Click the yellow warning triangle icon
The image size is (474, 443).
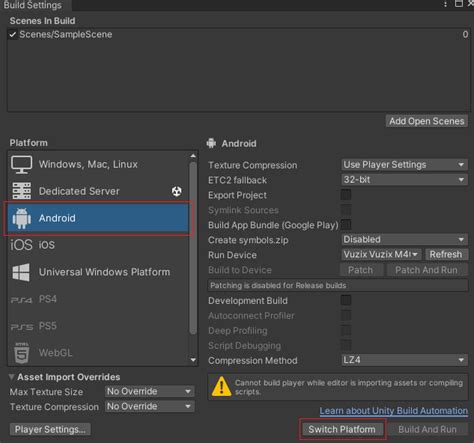pos(221,386)
